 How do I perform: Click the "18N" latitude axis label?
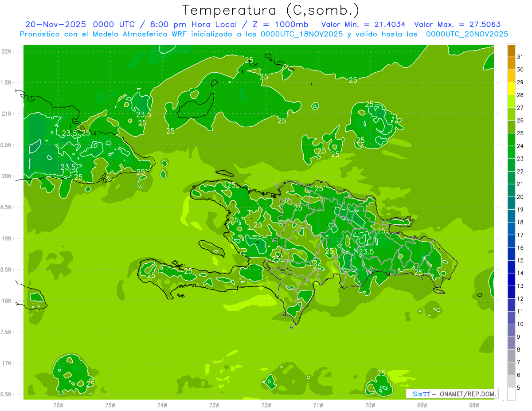click(x=7, y=301)
